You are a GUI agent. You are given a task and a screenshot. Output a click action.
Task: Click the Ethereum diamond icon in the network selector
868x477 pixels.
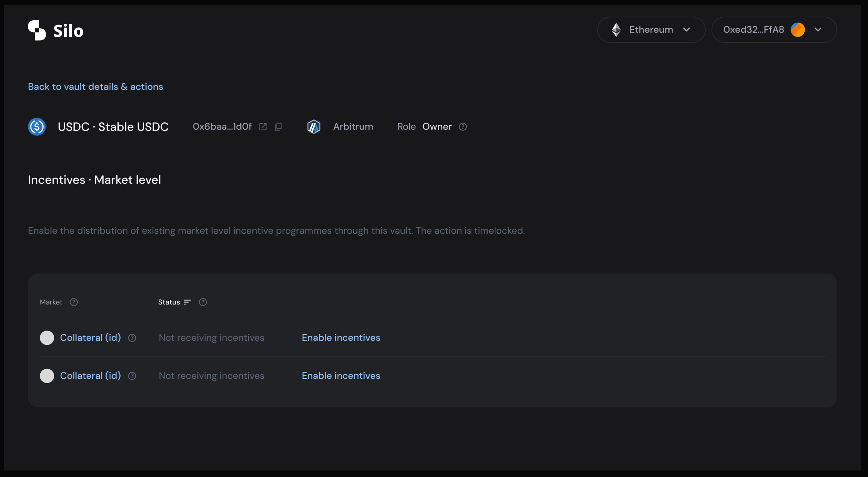(616, 29)
